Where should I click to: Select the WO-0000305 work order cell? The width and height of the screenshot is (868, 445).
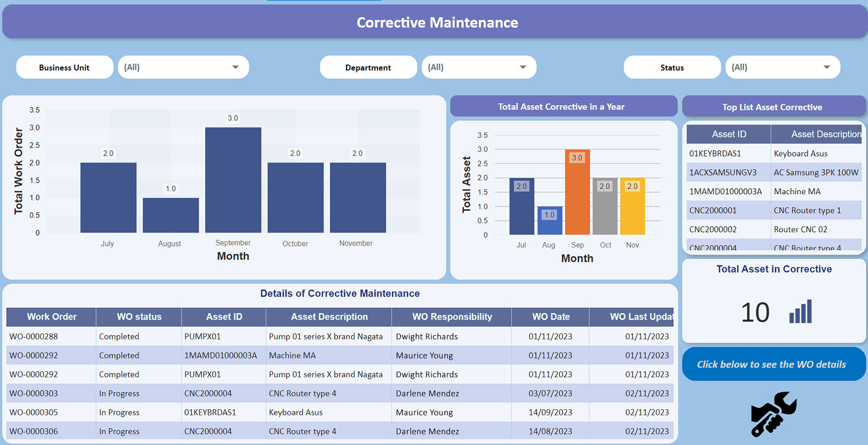click(x=34, y=412)
